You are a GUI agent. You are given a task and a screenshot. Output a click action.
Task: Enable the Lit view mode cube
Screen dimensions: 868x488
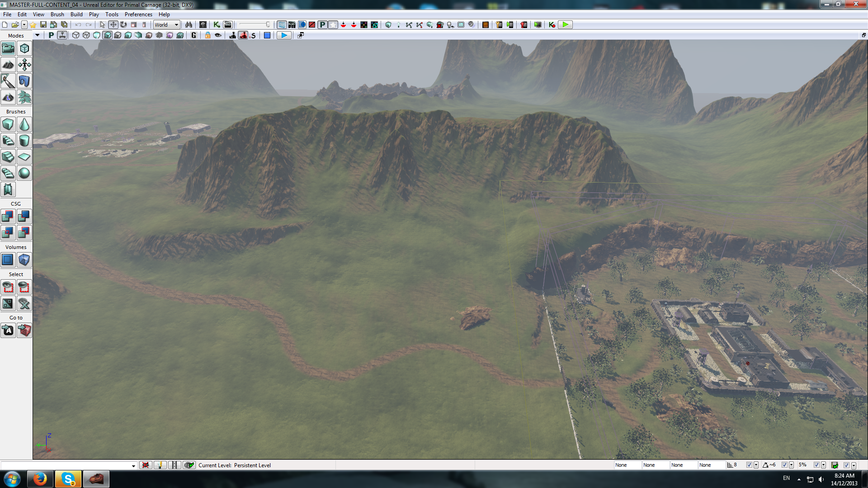point(108,35)
